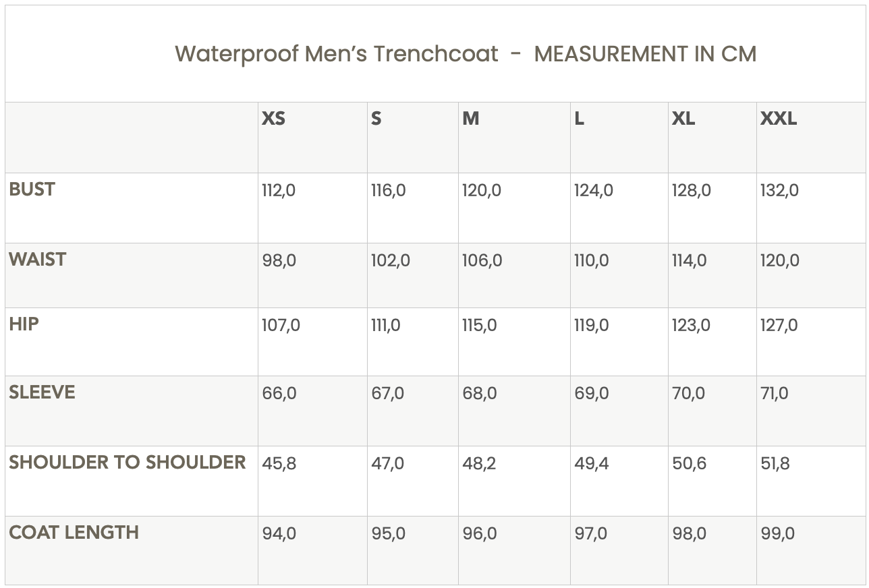Select the S coat length value 95,0
This screenshot has height=588, width=869.
[x=388, y=534]
